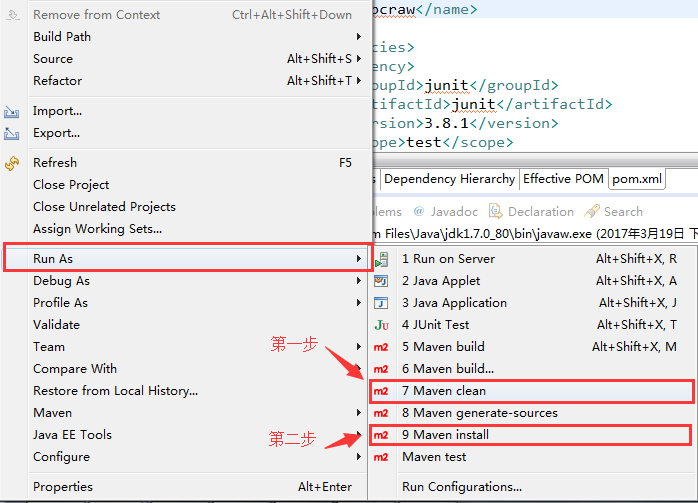Click the Refresh icon in context menu
Image resolution: width=698 pixels, height=503 pixels.
[12, 163]
